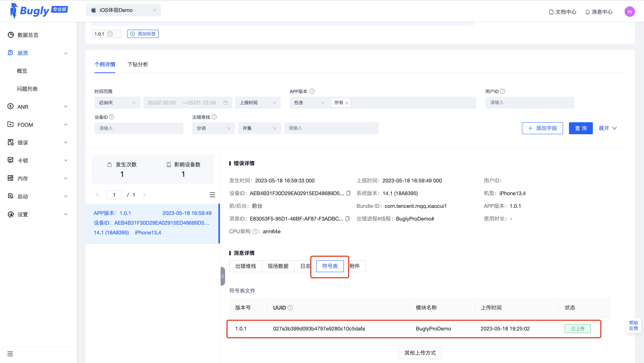This screenshot has height=363, width=644.
Task: Collapse the detail panel side handle
Action: coord(223,276)
